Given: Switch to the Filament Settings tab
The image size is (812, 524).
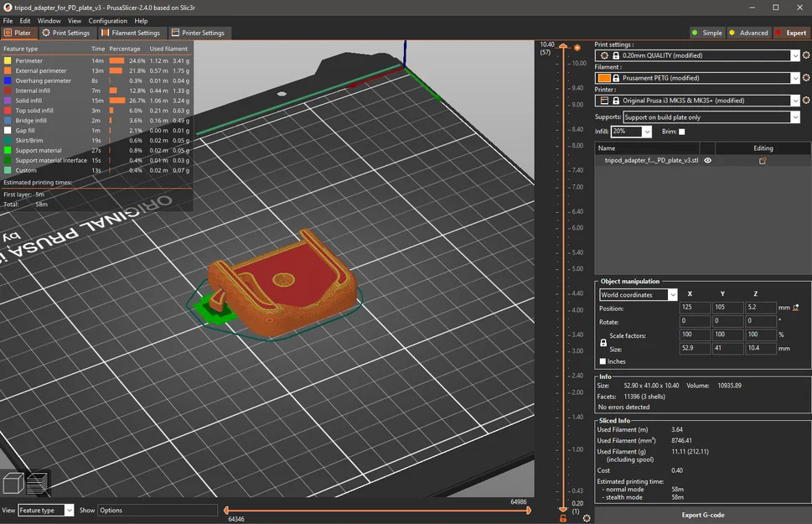Looking at the screenshot, I should pyautogui.click(x=130, y=33).
